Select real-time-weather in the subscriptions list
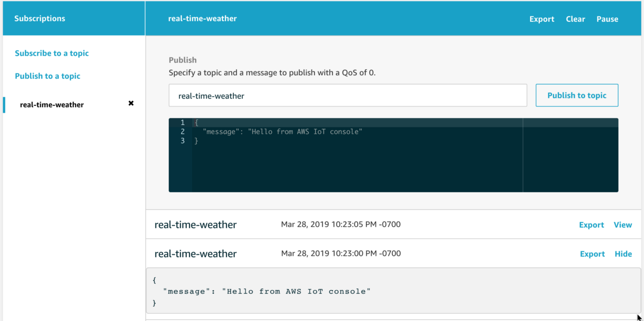The image size is (644, 321). coord(52,104)
